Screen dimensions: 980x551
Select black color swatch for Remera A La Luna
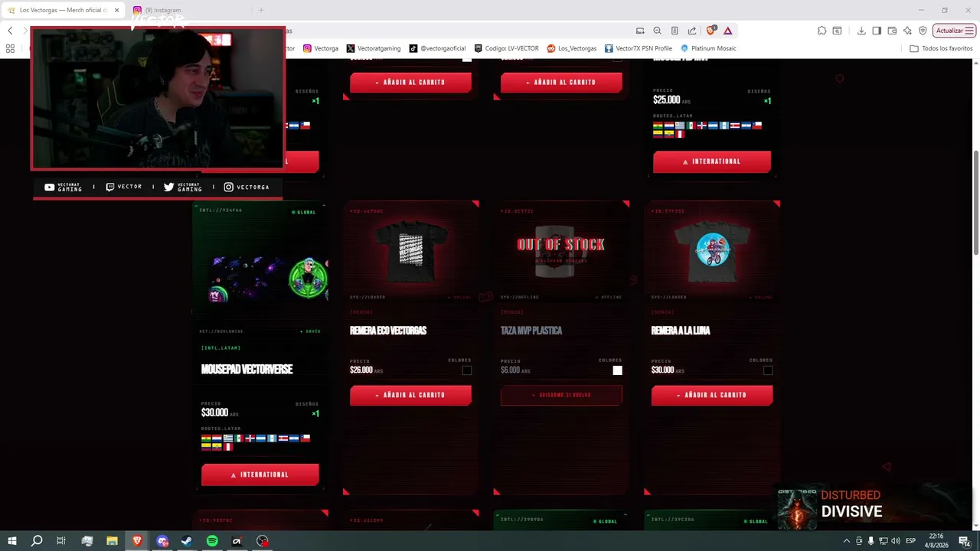coord(768,370)
